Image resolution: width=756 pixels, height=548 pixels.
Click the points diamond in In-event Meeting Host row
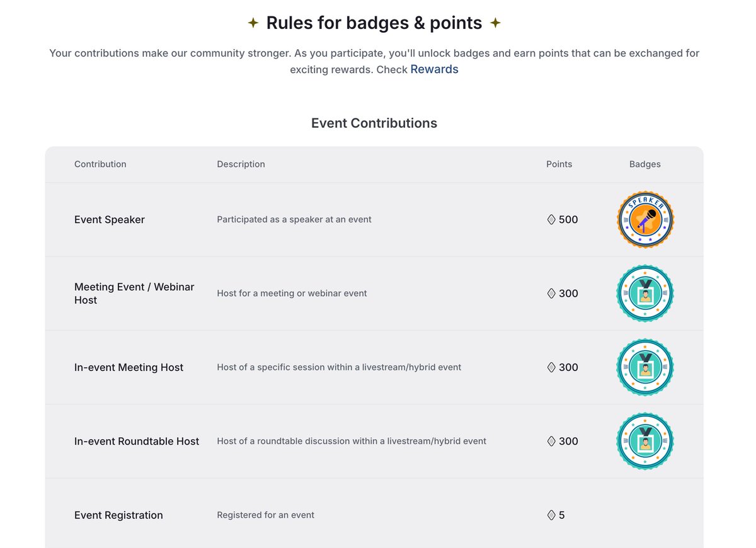551,367
